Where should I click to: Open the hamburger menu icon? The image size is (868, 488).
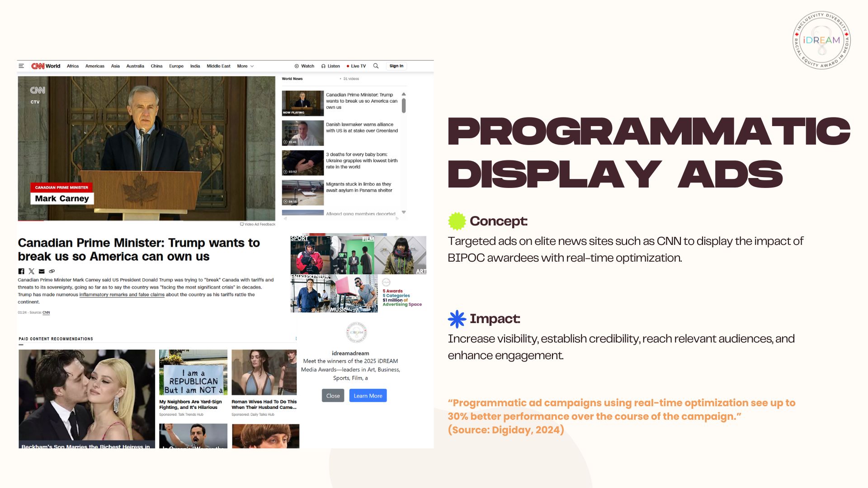coord(21,66)
